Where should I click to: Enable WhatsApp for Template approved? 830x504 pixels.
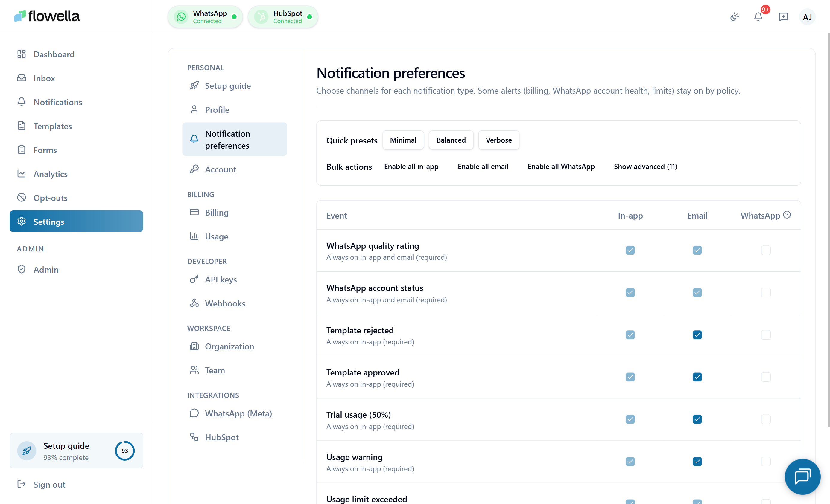click(766, 377)
